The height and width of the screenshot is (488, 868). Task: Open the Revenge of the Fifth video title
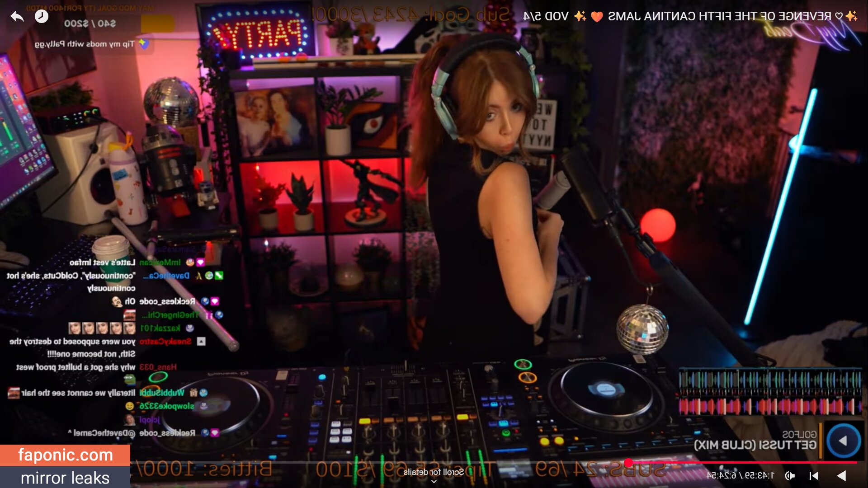point(690,16)
